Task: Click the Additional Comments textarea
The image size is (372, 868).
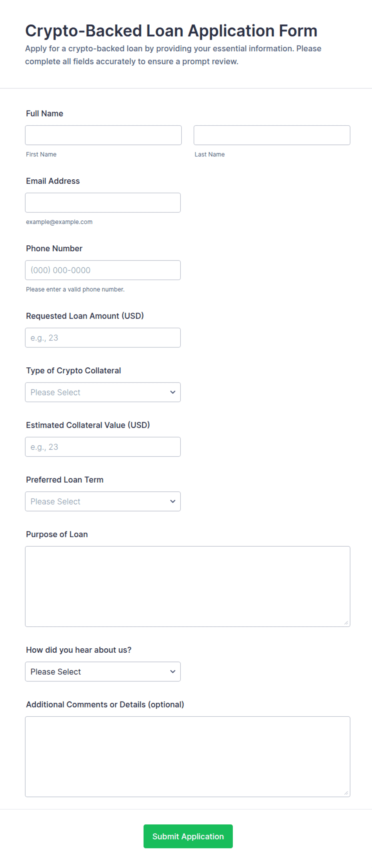Action: (x=188, y=757)
